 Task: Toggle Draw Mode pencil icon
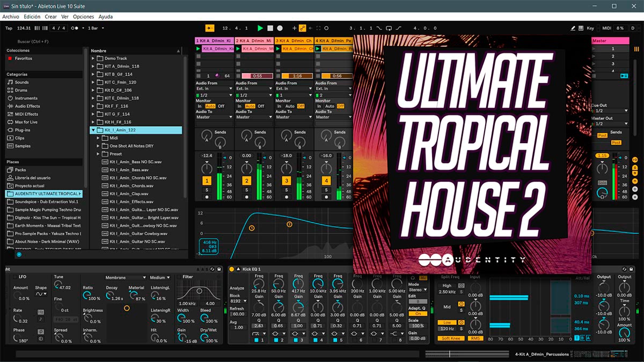coord(573,28)
